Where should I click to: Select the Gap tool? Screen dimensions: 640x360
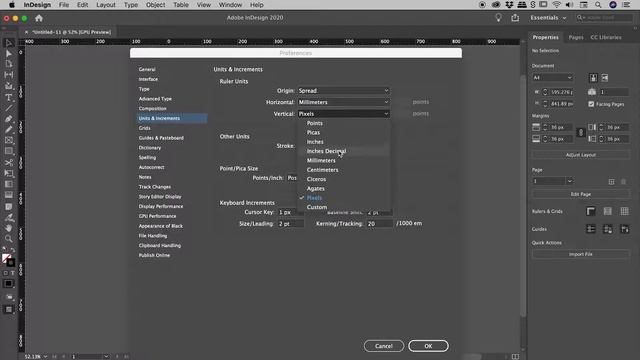point(9,75)
